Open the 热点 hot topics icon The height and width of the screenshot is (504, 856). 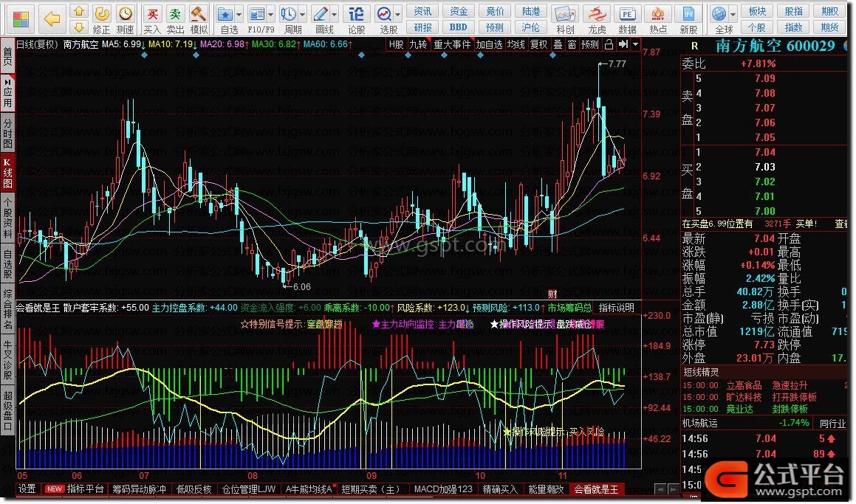pos(658,20)
